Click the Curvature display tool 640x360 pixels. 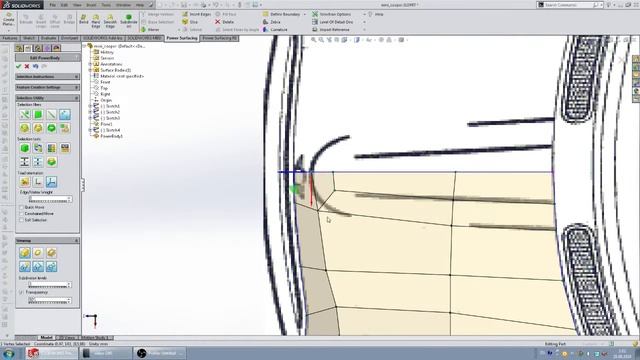(276, 29)
